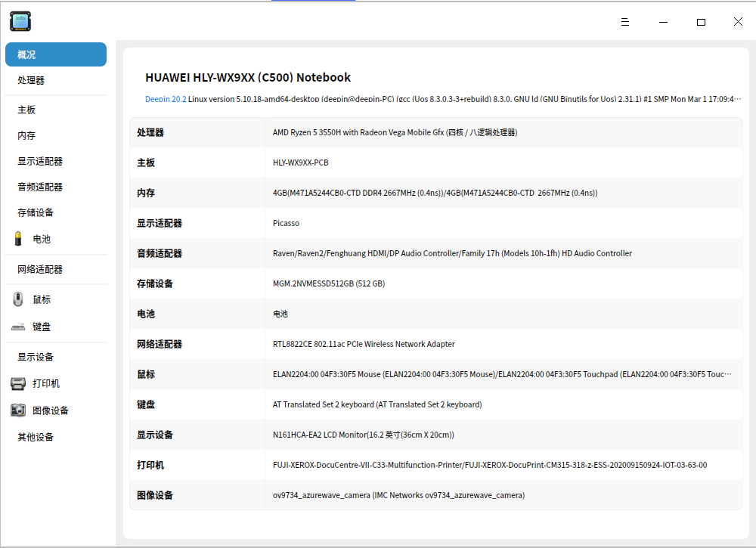Open the hamburger main menu
Viewport: 756px width, 548px height.
[625, 22]
